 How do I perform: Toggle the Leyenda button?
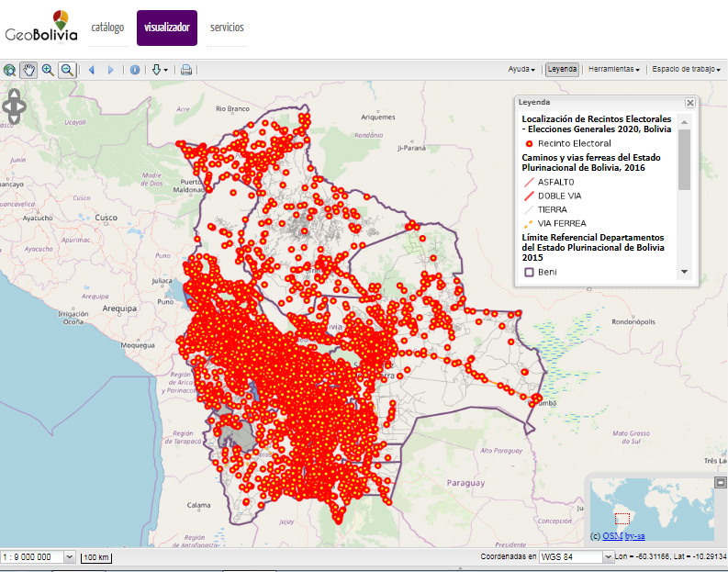click(x=562, y=69)
